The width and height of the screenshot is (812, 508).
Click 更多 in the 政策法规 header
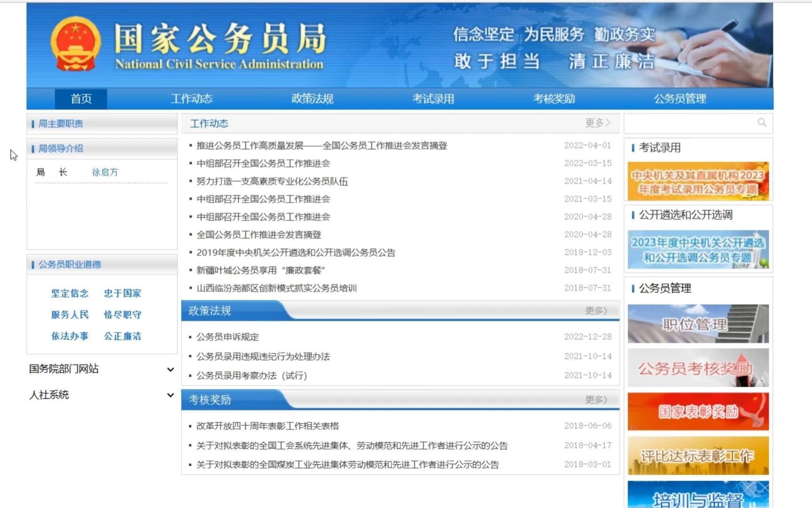pyautogui.click(x=596, y=310)
